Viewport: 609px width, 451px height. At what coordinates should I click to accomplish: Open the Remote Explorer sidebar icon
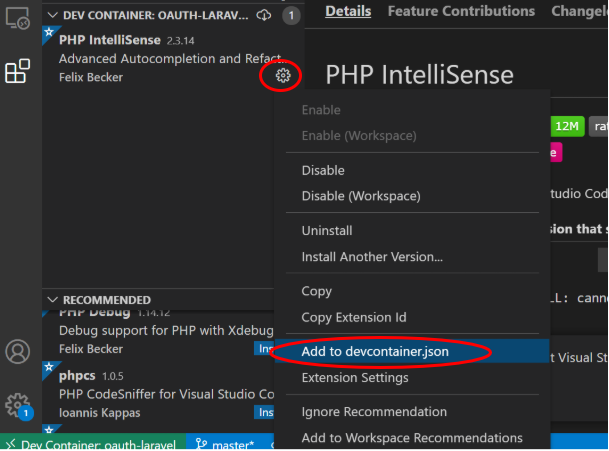(17, 18)
